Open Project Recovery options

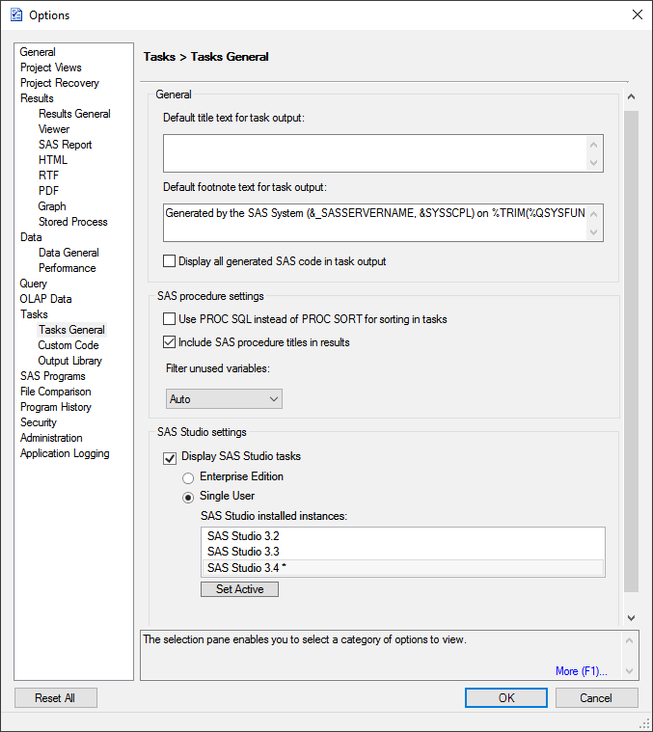[x=59, y=83]
